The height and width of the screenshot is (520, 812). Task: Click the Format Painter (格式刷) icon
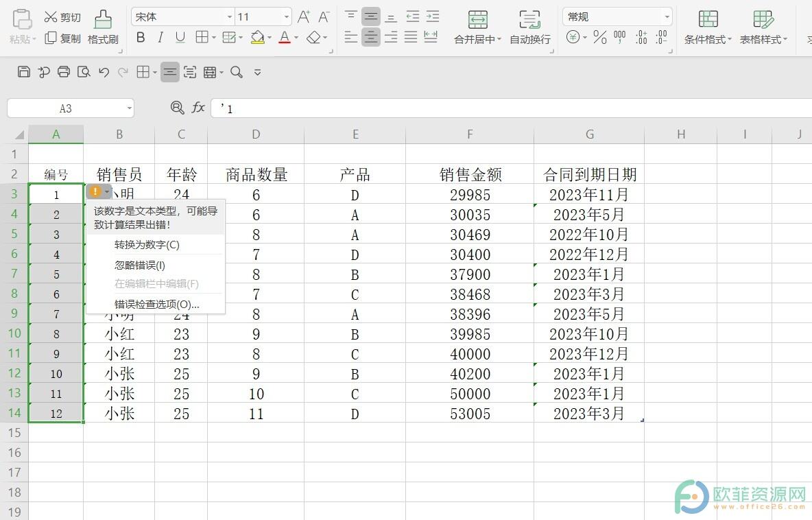coord(103,19)
